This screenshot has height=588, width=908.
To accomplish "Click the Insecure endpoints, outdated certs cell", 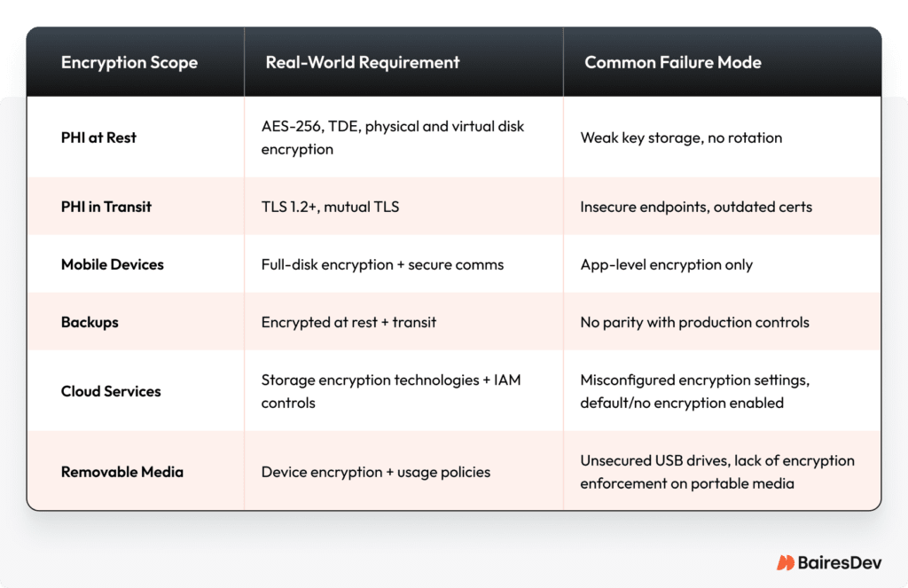I will pos(696,207).
